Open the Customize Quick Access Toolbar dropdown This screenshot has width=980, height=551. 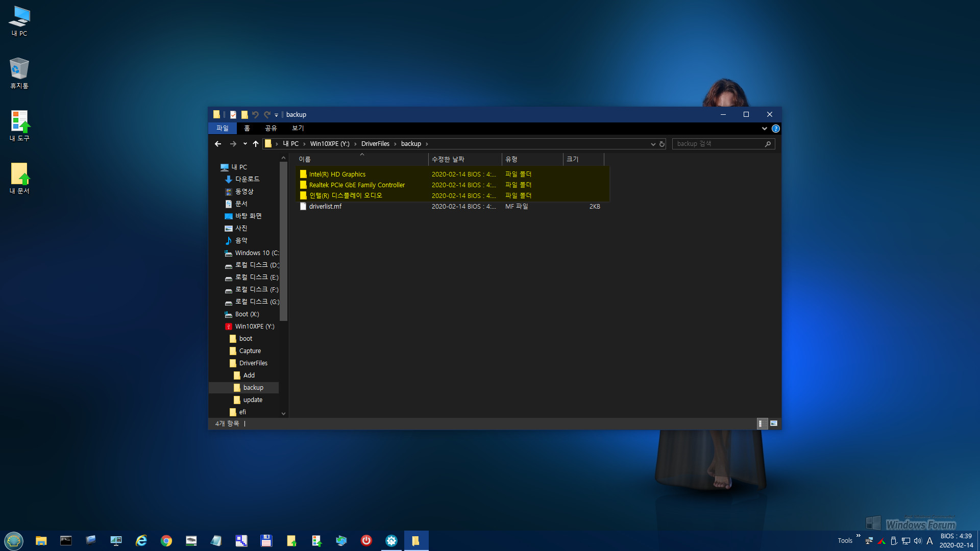pos(276,115)
